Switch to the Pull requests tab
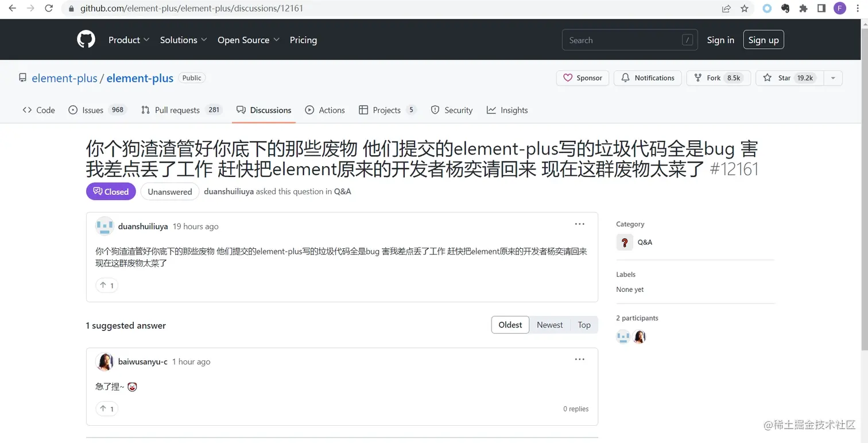The image size is (868, 443). [x=181, y=110]
